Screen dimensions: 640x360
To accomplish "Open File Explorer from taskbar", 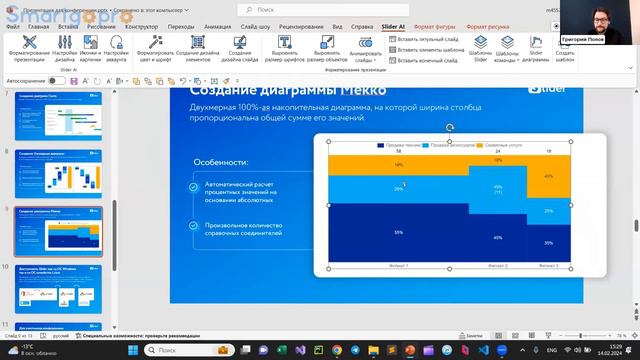I will click(373, 350).
